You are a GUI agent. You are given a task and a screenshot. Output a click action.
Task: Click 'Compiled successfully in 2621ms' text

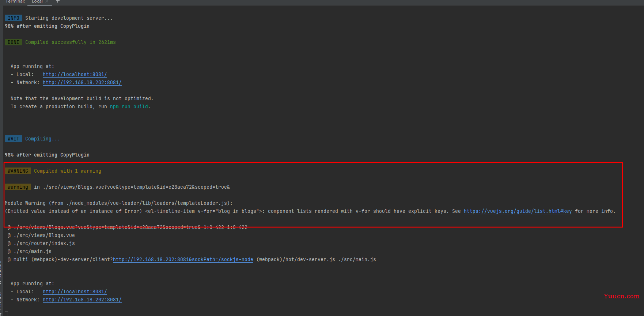(70, 42)
